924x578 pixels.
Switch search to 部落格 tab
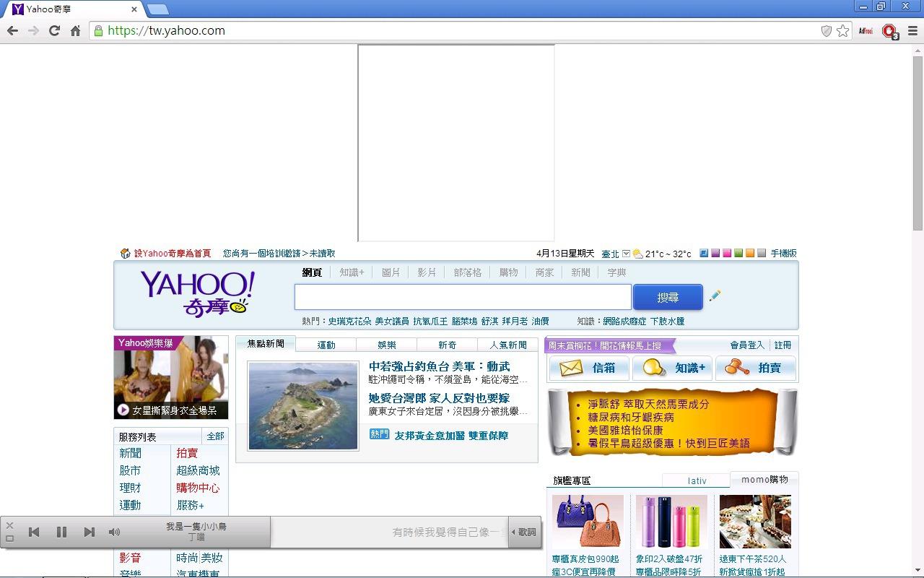click(468, 272)
